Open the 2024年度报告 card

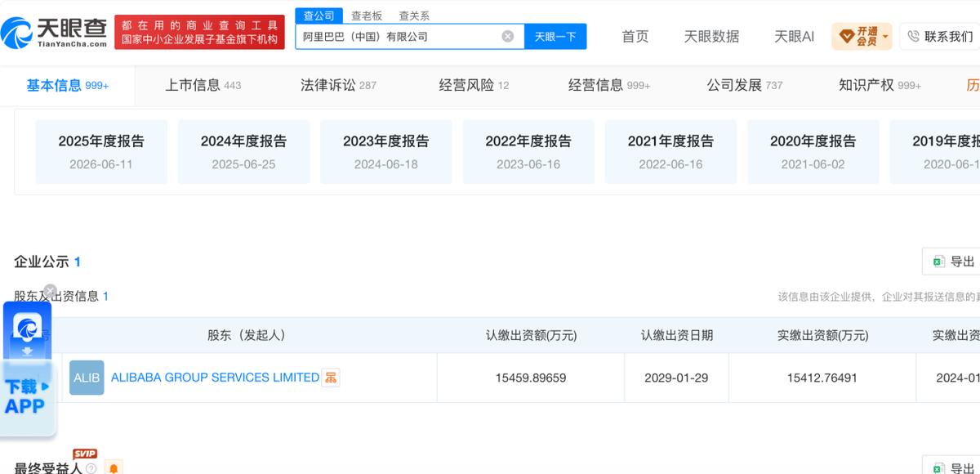[243, 152]
